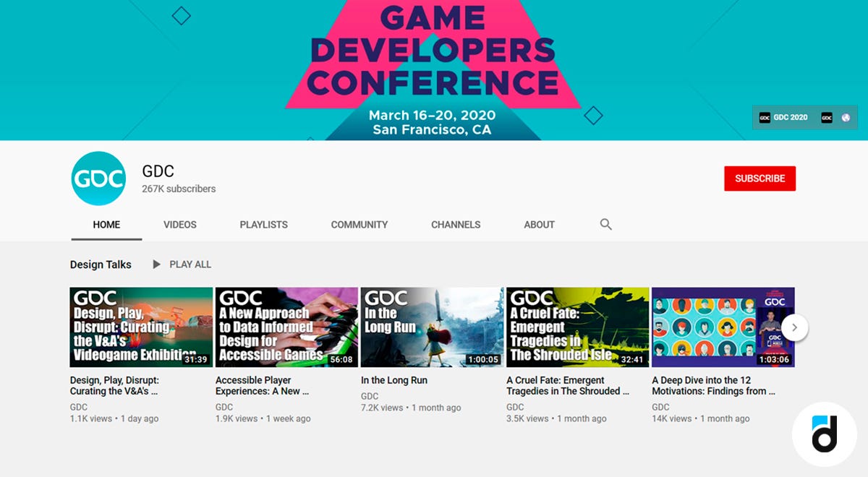The height and width of the screenshot is (477, 868).
Task: Click the GDC channel avatar icon
Action: point(98,179)
